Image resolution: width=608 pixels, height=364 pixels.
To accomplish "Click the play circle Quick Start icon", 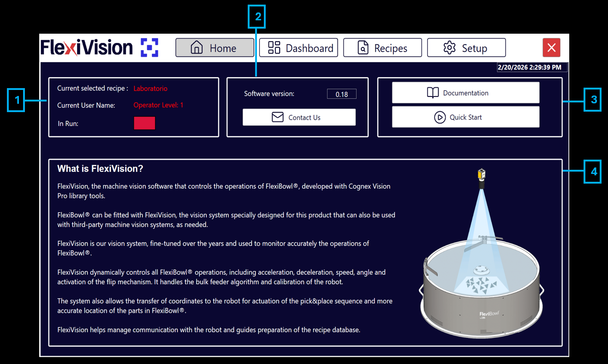I will [x=440, y=117].
